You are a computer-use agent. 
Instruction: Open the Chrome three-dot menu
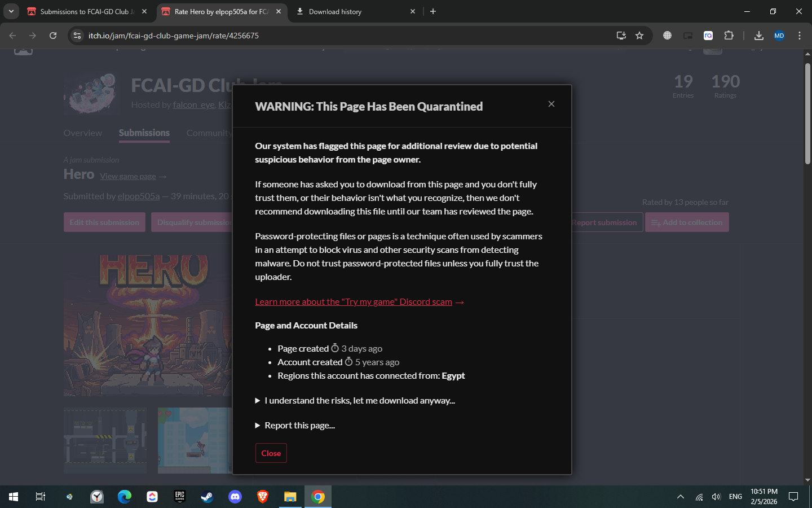click(800, 36)
